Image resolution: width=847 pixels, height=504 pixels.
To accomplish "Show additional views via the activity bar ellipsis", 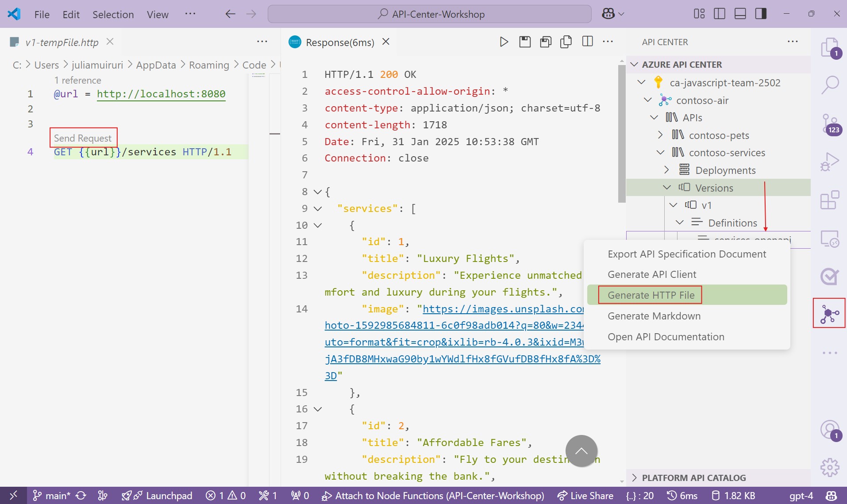I will coord(829,353).
